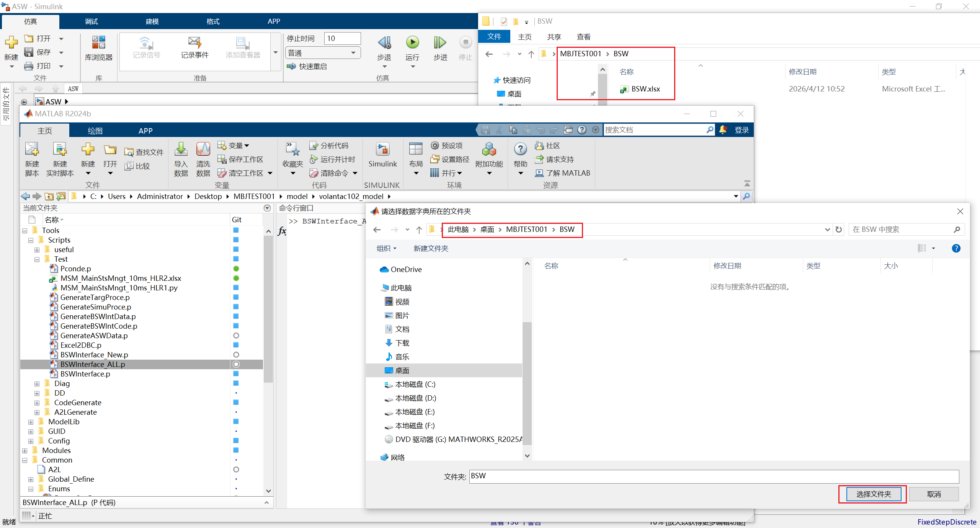Expand the Diag folder in file tree
Screen dimensions: 980x528
point(37,384)
